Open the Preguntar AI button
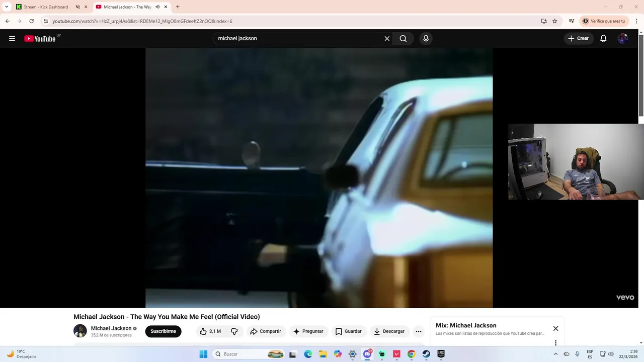This screenshot has height=362, width=644. pos(308,331)
